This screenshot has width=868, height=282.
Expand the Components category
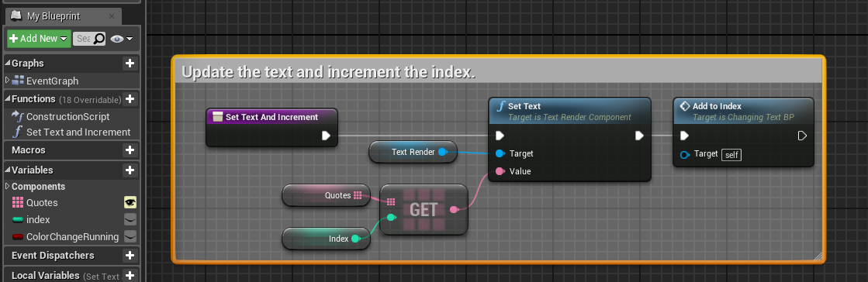coord(7,187)
